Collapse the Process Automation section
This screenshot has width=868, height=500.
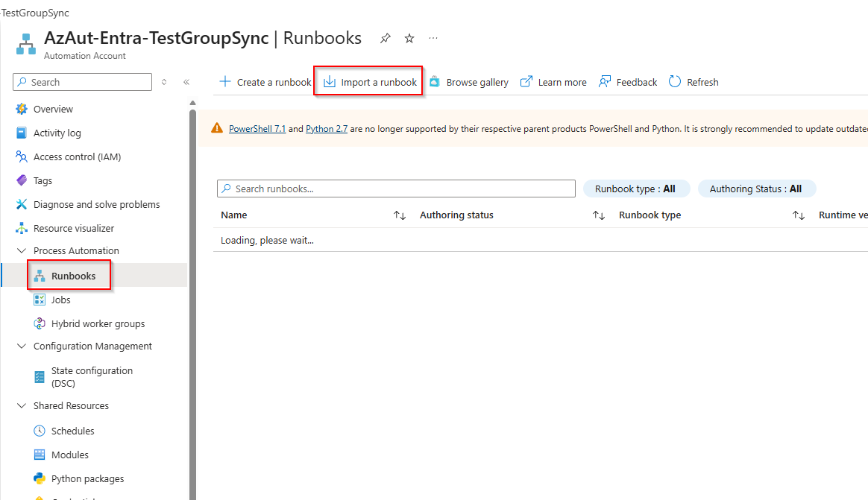pos(22,250)
